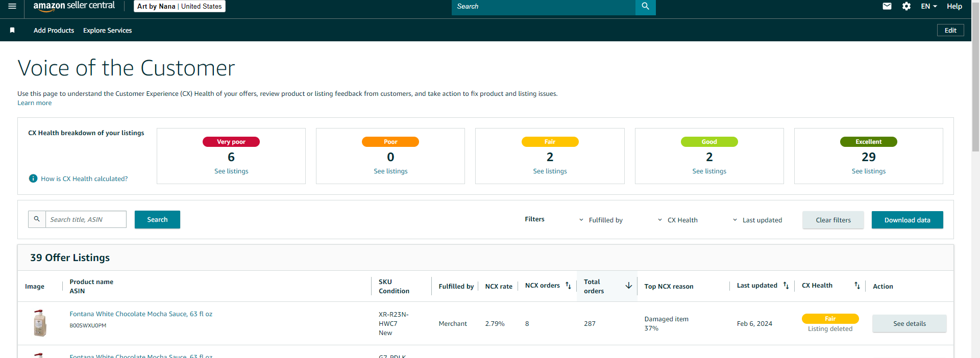The height and width of the screenshot is (358, 980).
Task: Sort by NCX orders arrows icon
Action: 568,286
